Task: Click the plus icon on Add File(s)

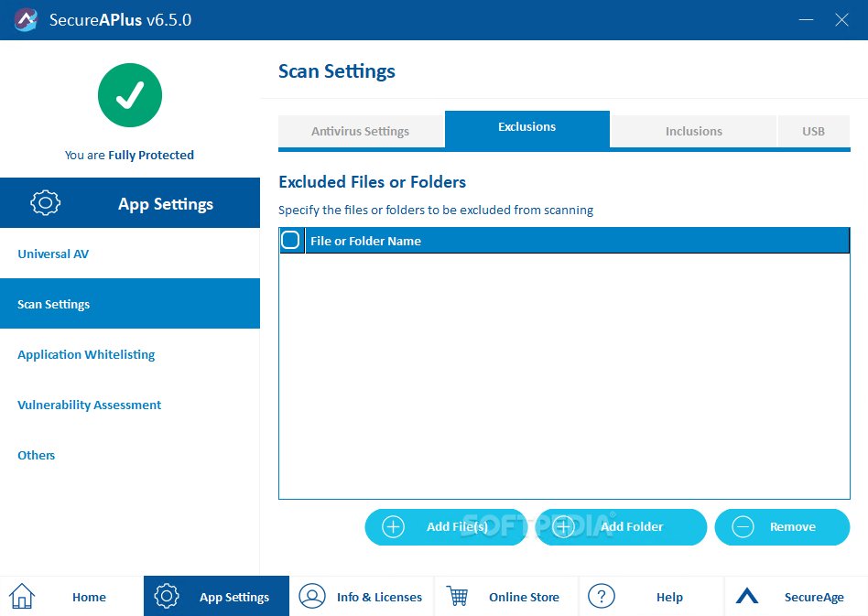Action: click(393, 527)
